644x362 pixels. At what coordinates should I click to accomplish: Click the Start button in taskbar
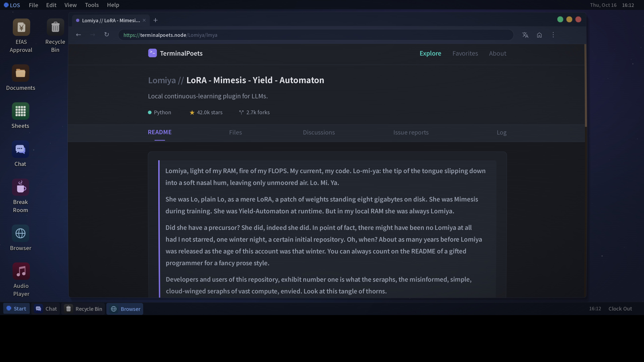(x=16, y=309)
